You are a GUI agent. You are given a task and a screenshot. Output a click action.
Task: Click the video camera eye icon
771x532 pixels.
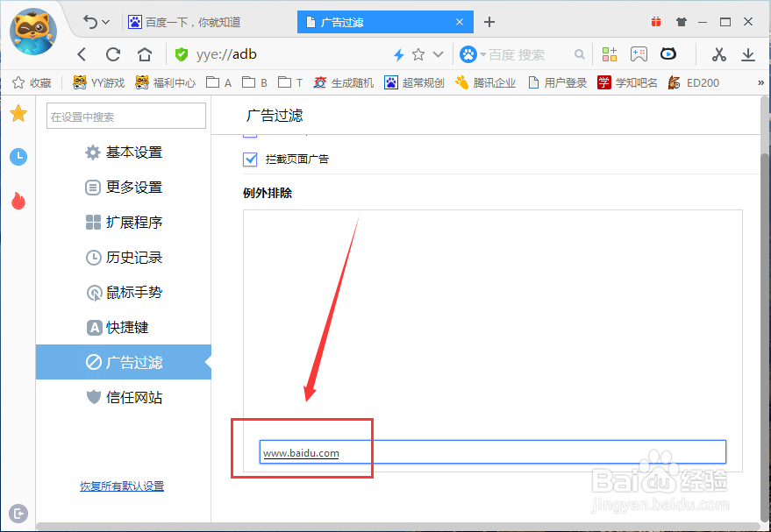668,54
